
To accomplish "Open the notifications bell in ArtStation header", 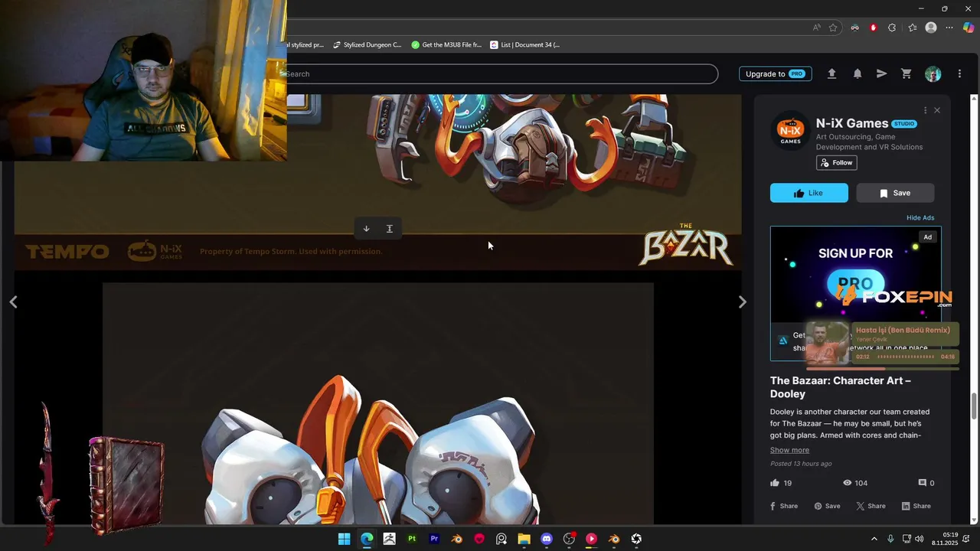I will point(857,73).
